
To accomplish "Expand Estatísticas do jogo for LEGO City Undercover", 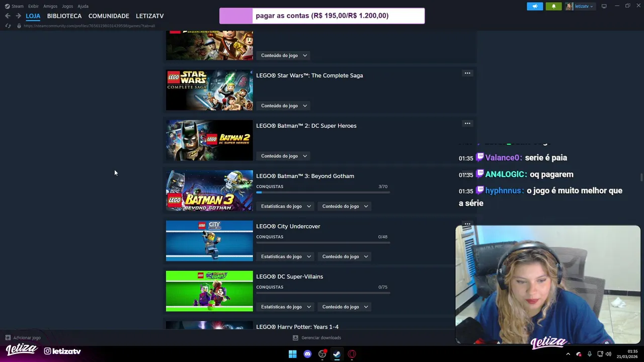I will [x=286, y=256].
